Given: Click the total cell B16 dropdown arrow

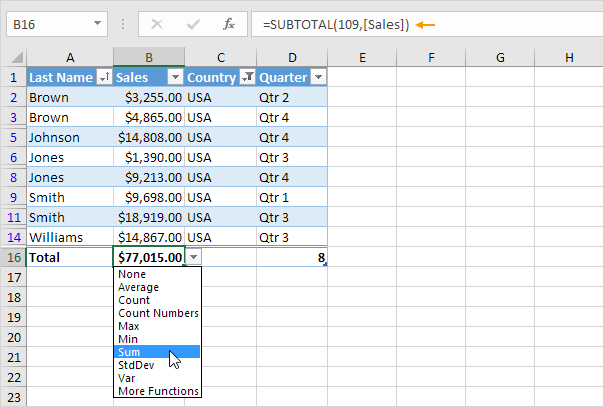Looking at the screenshot, I should [194, 258].
